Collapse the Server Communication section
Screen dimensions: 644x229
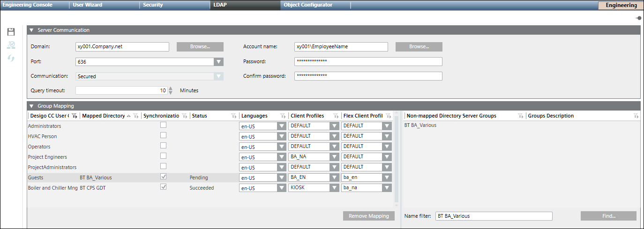pyautogui.click(x=32, y=30)
